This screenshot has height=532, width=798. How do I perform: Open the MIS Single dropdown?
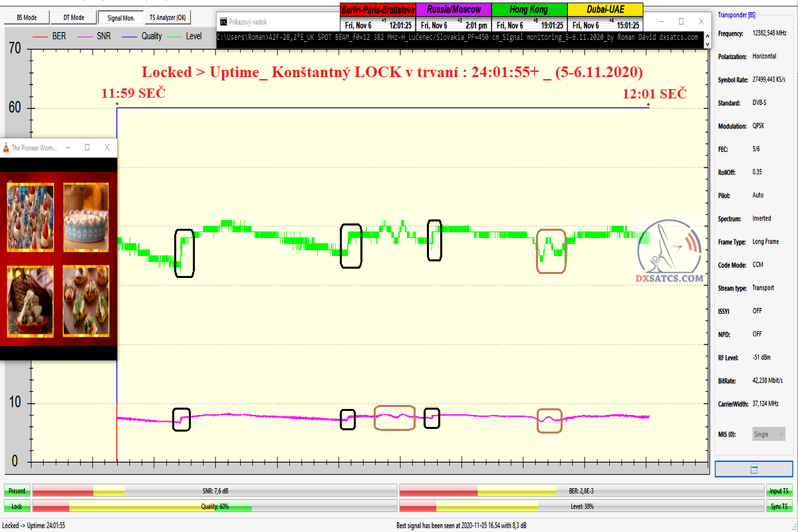click(768, 434)
